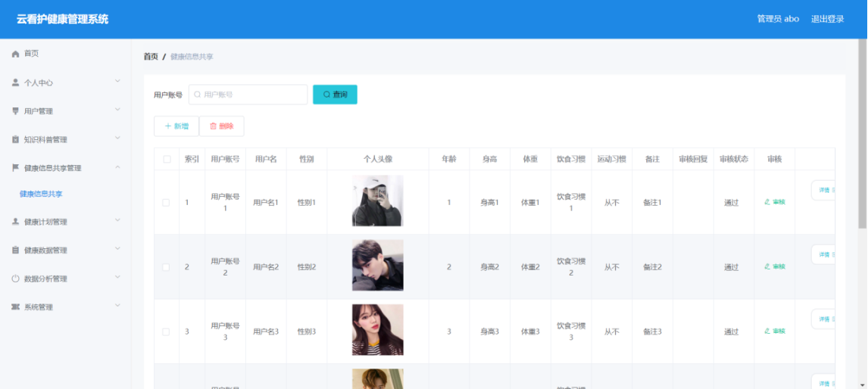Click 审核 in row 用户名3

tap(774, 331)
